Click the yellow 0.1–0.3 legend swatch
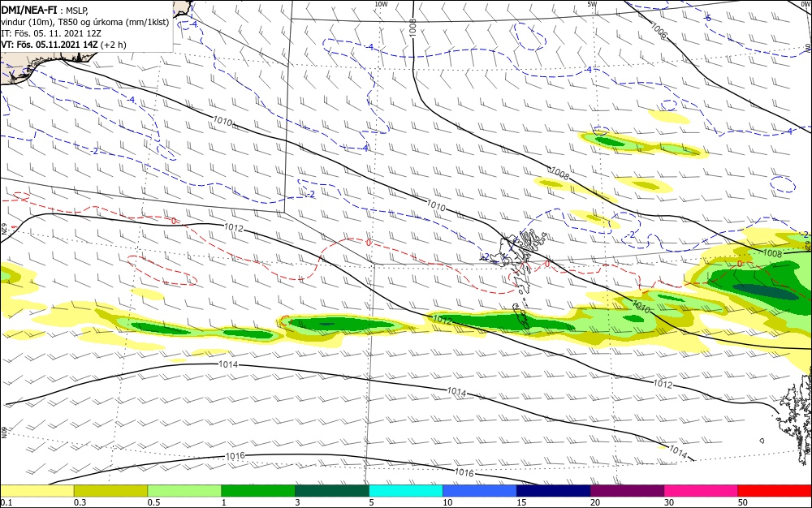Screen dimensions: 812x508 (x=37, y=491)
